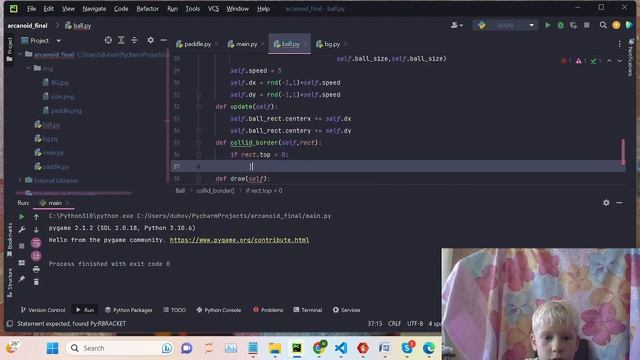Fold the collid_border method at gutter
The height and width of the screenshot is (360, 640).
[198, 142]
